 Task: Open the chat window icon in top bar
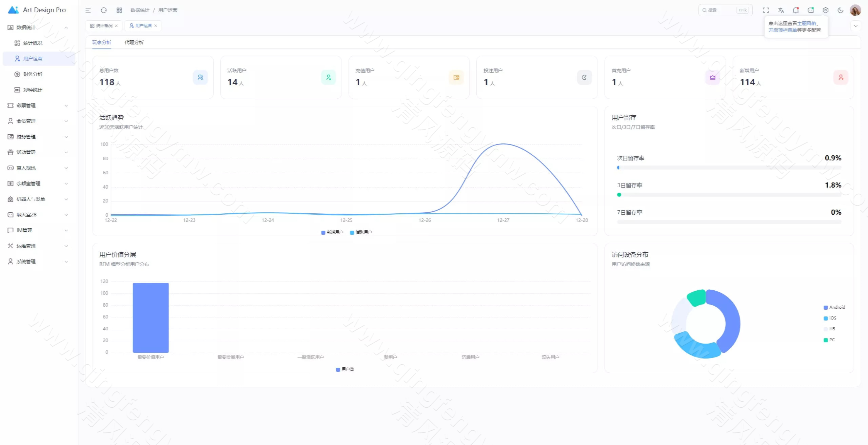pyautogui.click(x=811, y=10)
